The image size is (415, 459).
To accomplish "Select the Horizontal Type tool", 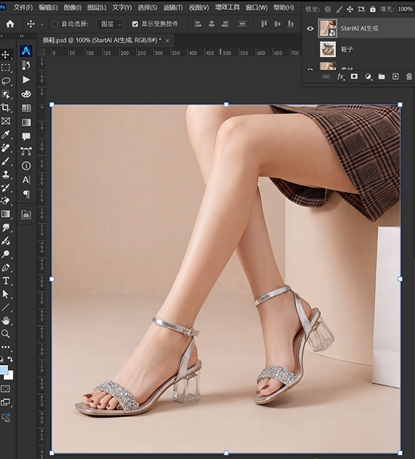I will [x=6, y=281].
